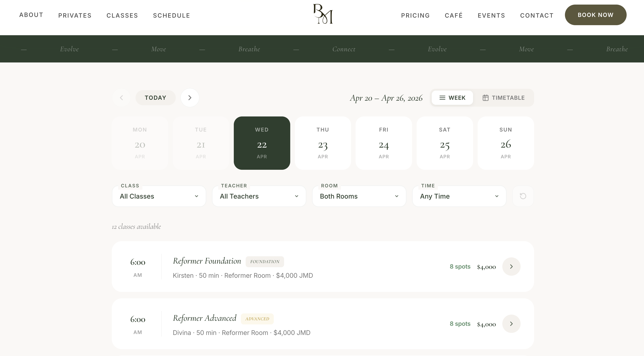Viewport: 644px width, 356px height.
Task: Expand the All Classes dropdown
Action: 159,196
